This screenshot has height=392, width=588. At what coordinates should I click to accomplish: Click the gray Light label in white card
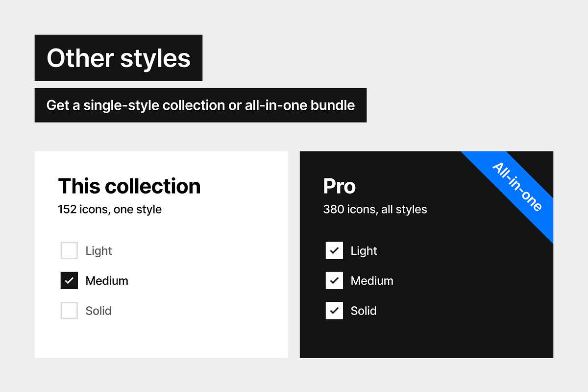(98, 251)
